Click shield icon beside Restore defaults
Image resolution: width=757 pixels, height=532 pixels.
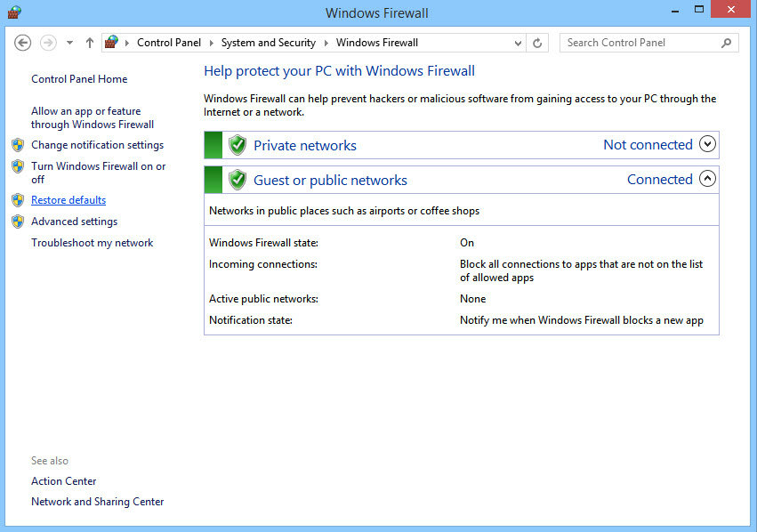18,200
